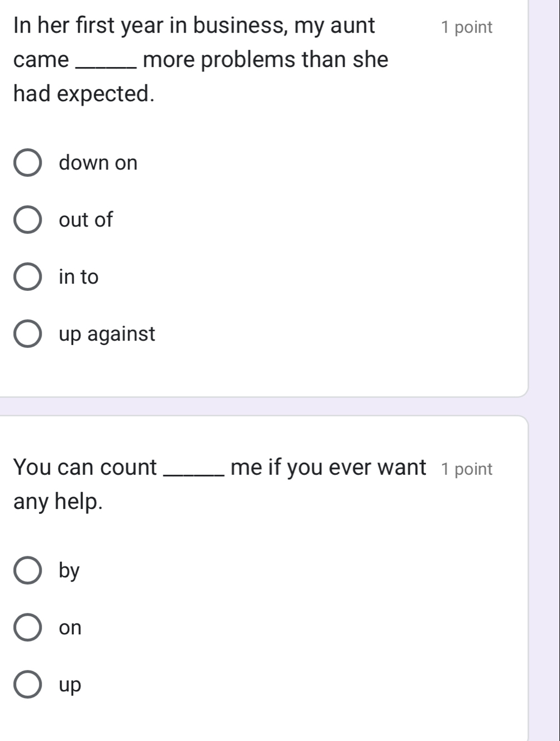The width and height of the screenshot is (560, 741).
Task: Choose the "out of" radio button
Action: coord(27,220)
